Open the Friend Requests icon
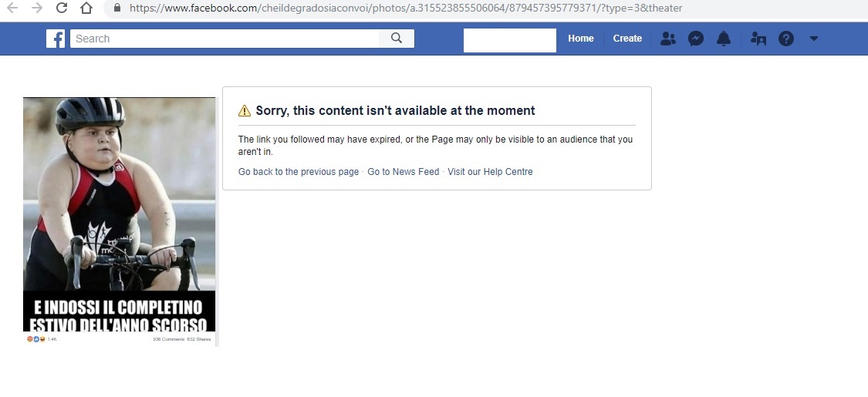 [668, 38]
